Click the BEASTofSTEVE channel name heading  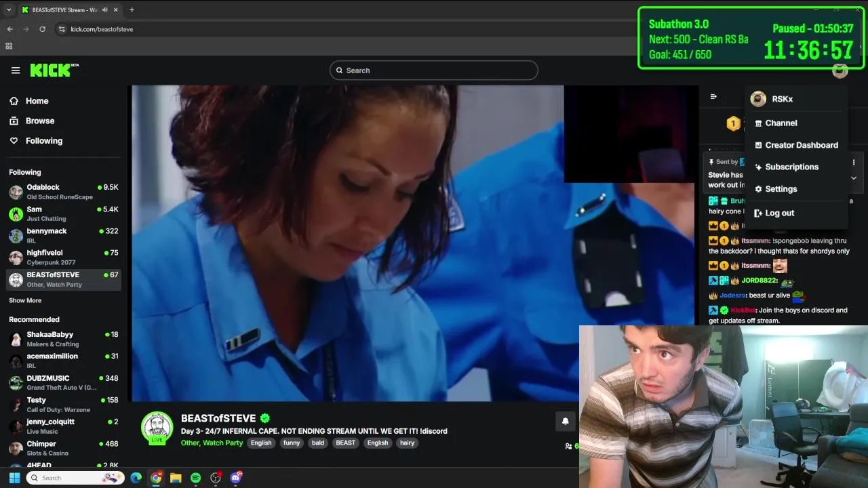[218, 418]
